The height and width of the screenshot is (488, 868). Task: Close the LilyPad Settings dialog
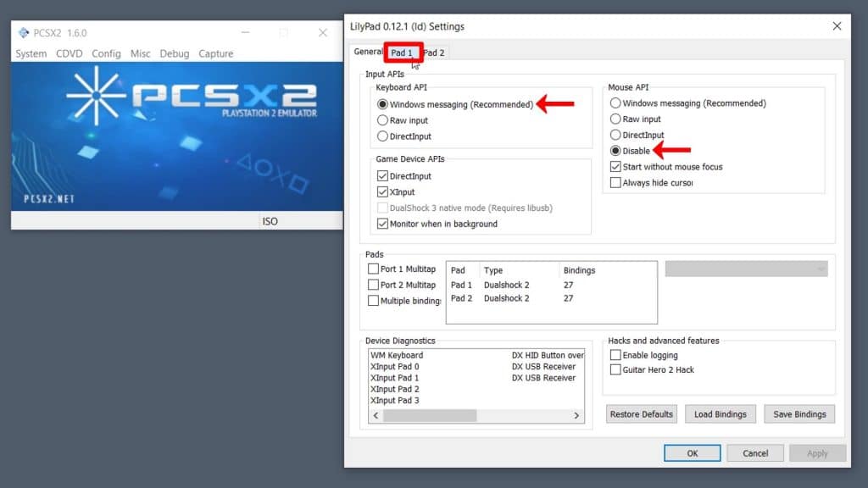[837, 26]
